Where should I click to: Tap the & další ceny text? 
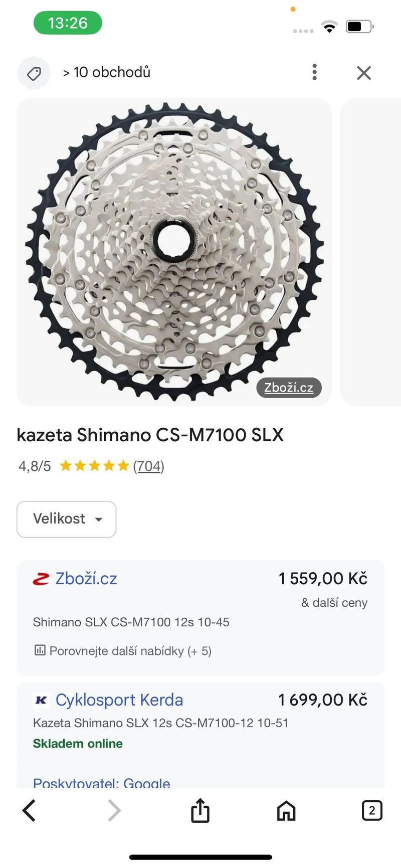coord(334,603)
